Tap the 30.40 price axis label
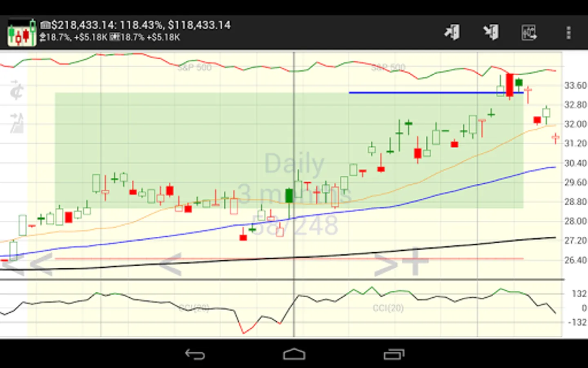This screenshot has height=368, width=588. [575, 163]
